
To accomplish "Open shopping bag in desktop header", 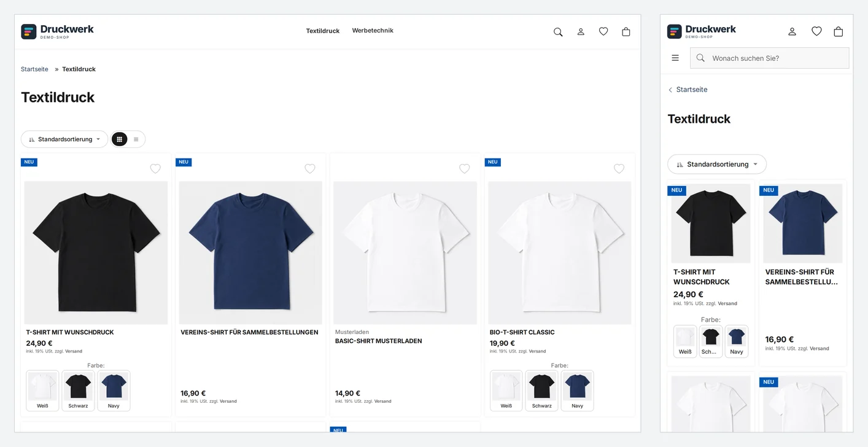I will coord(626,32).
